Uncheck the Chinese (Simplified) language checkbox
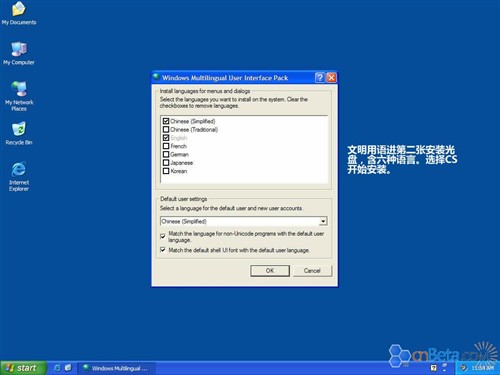500x375 pixels. pyautogui.click(x=166, y=121)
